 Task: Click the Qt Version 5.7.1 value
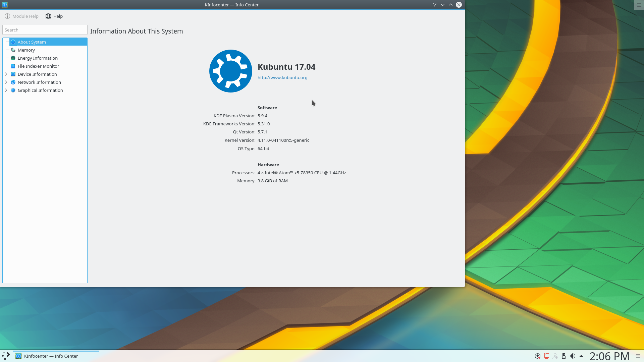pyautogui.click(x=262, y=132)
